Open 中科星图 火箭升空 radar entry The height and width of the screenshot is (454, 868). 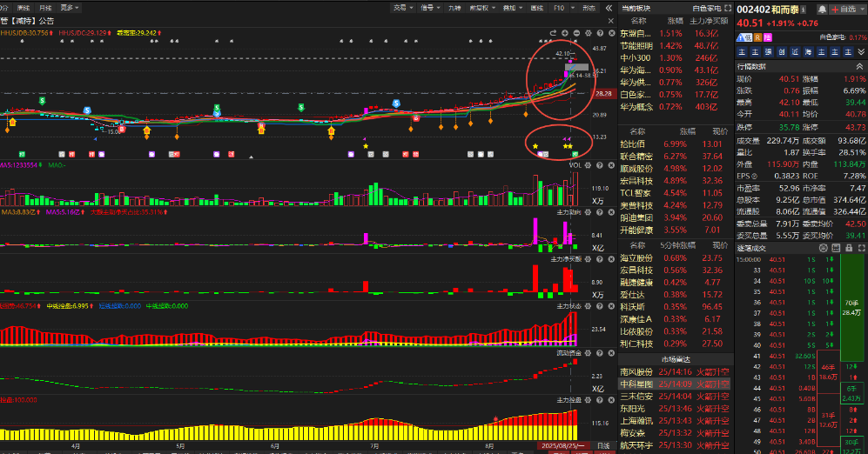[675, 384]
